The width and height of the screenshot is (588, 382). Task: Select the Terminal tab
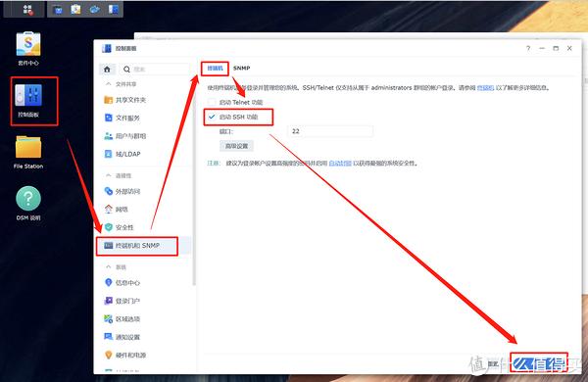[x=215, y=69]
